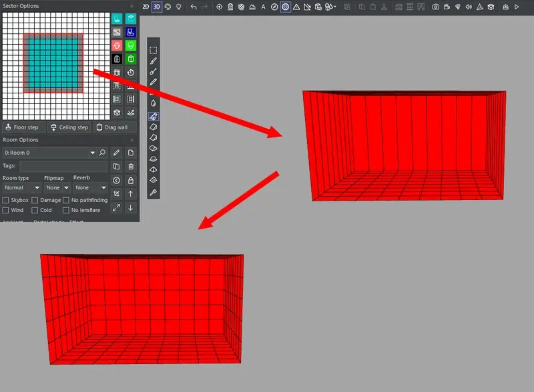Click the Diag wall button
This screenshot has height=392, width=534.
pos(112,127)
